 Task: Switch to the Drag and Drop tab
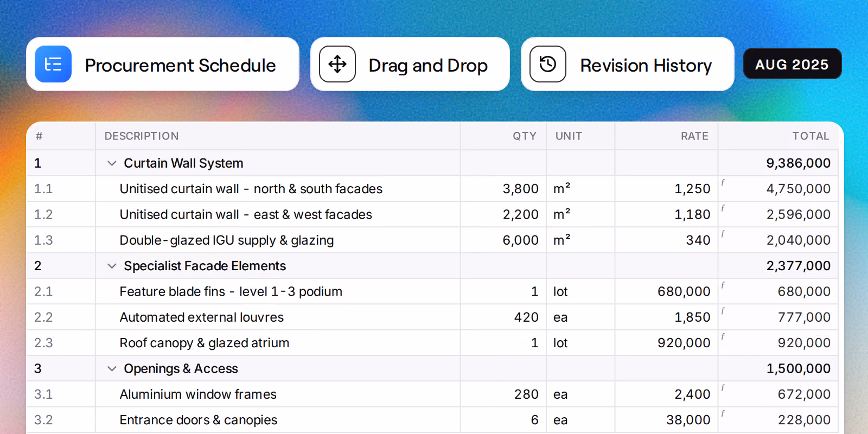coord(410,64)
